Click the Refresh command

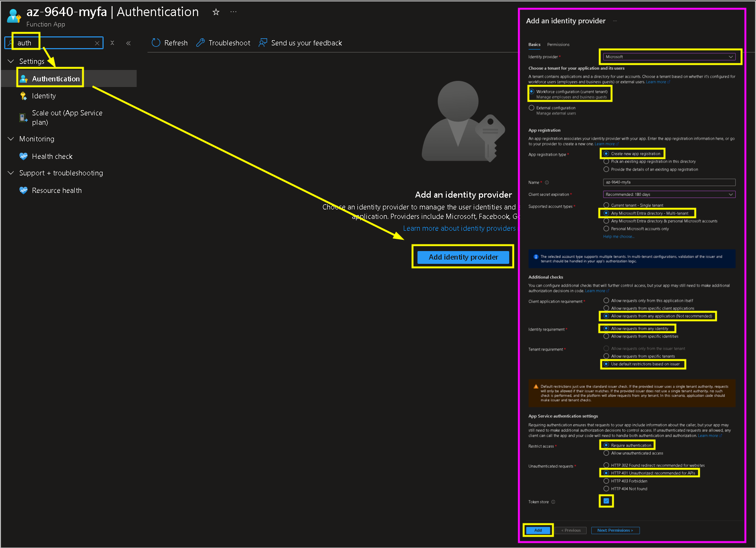click(x=170, y=43)
